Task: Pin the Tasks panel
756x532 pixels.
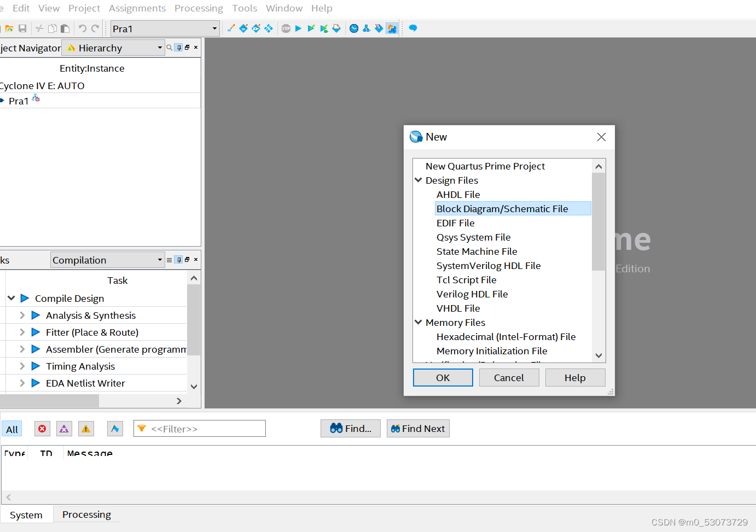Action: click(x=178, y=260)
